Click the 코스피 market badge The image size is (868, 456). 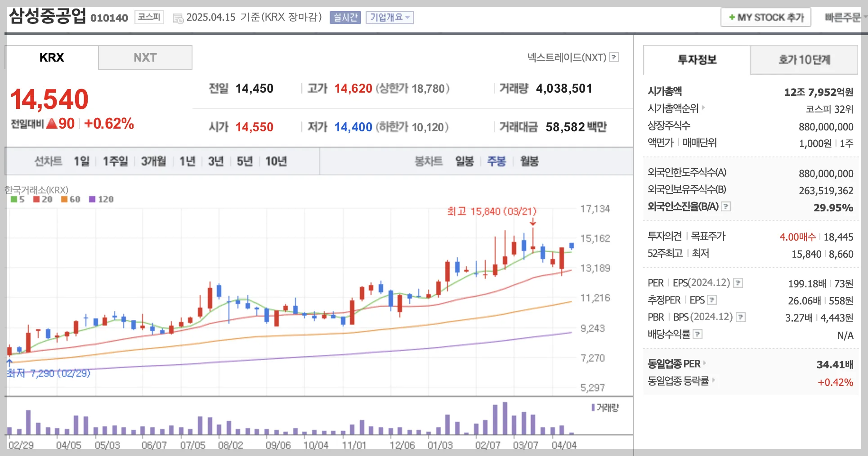[x=149, y=17]
